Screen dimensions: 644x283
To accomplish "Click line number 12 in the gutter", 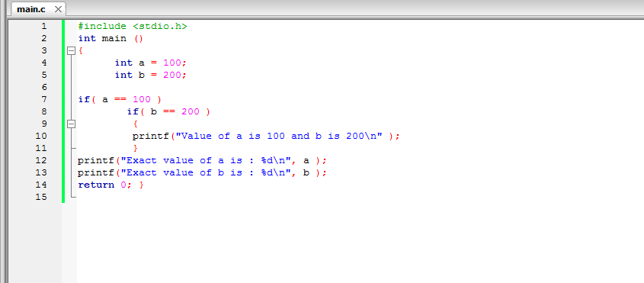I will [41, 160].
